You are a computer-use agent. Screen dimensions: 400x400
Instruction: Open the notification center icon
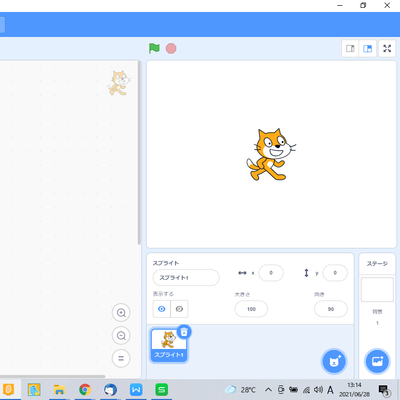tap(384, 389)
